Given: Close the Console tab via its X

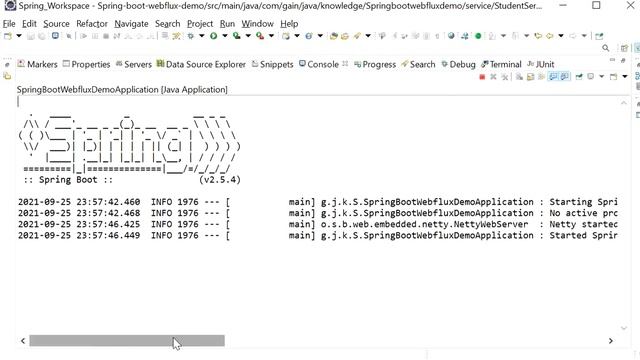Looking at the screenshot, I should coord(345,64).
